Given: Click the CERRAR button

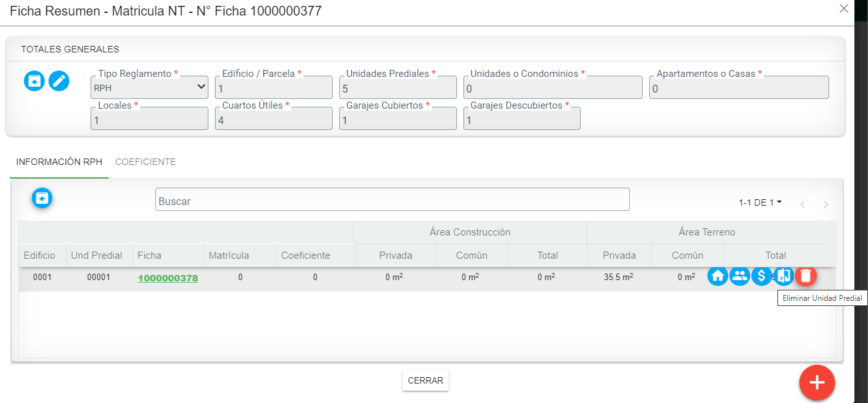Looking at the screenshot, I should 425,380.
